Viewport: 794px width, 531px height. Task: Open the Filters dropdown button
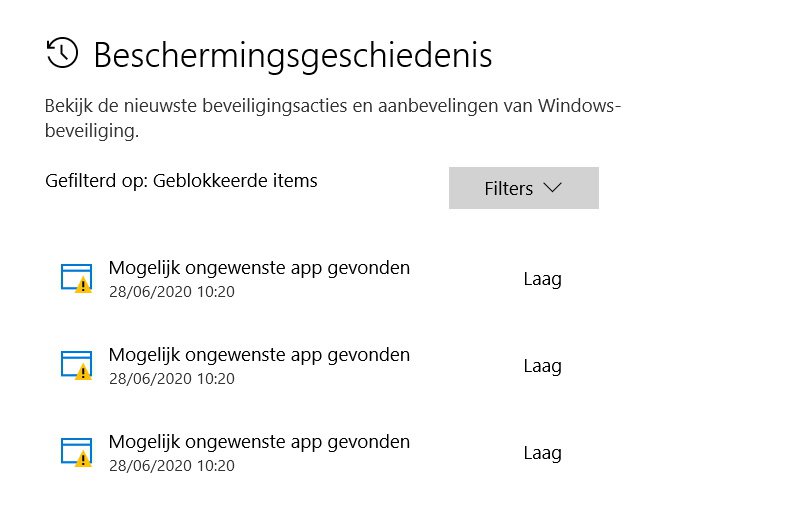point(524,188)
